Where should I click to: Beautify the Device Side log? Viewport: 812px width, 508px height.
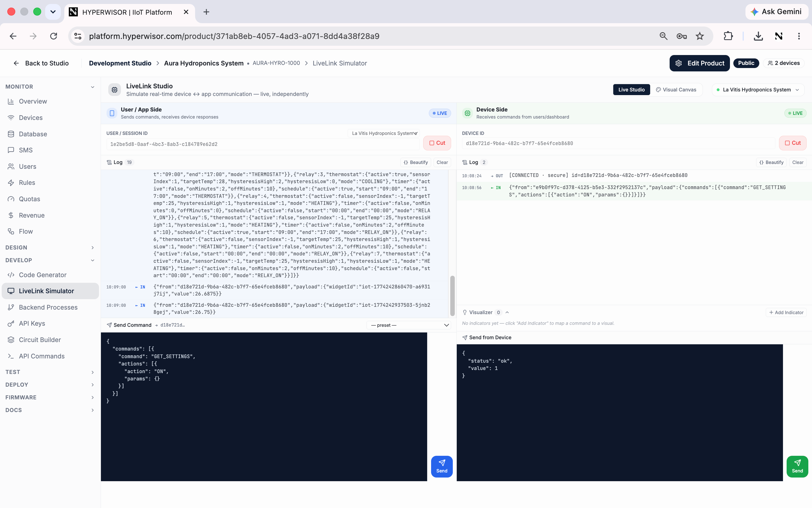click(x=771, y=163)
